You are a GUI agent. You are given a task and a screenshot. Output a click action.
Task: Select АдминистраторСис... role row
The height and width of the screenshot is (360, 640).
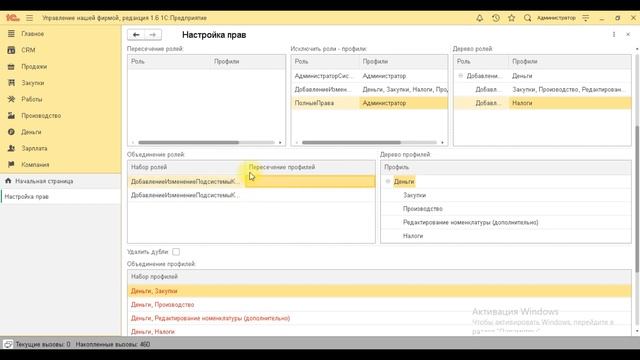click(x=369, y=76)
